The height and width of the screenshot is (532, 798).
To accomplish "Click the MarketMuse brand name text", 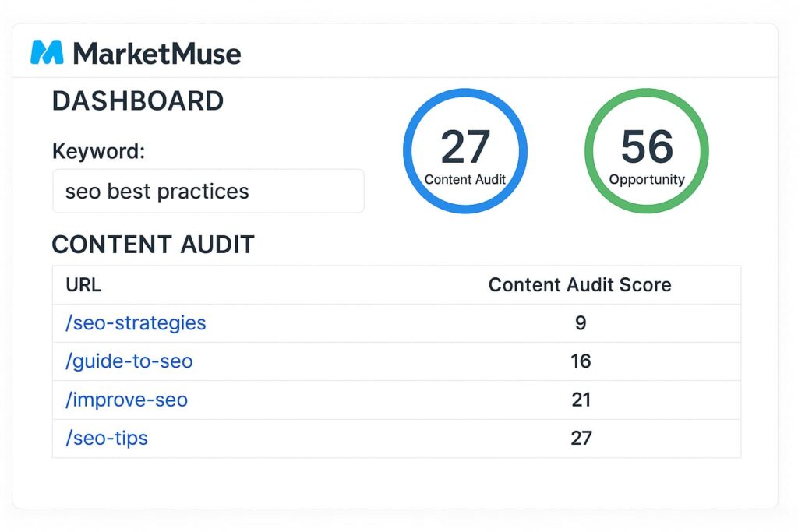I will (157, 54).
